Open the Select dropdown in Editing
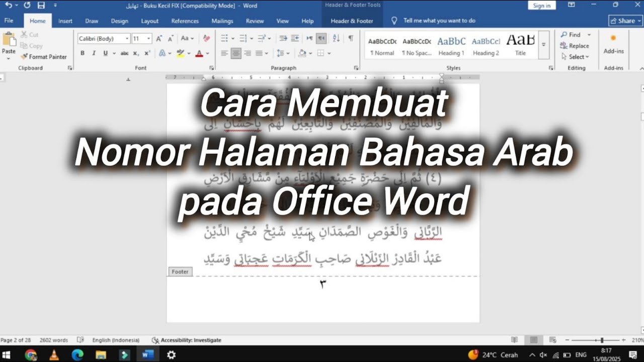This screenshot has width=644, height=362. click(x=575, y=57)
